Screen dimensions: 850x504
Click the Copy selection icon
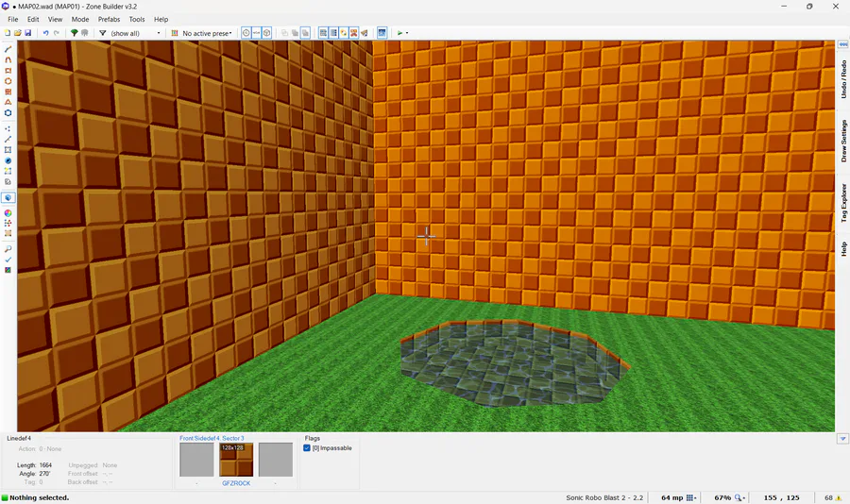(284, 33)
